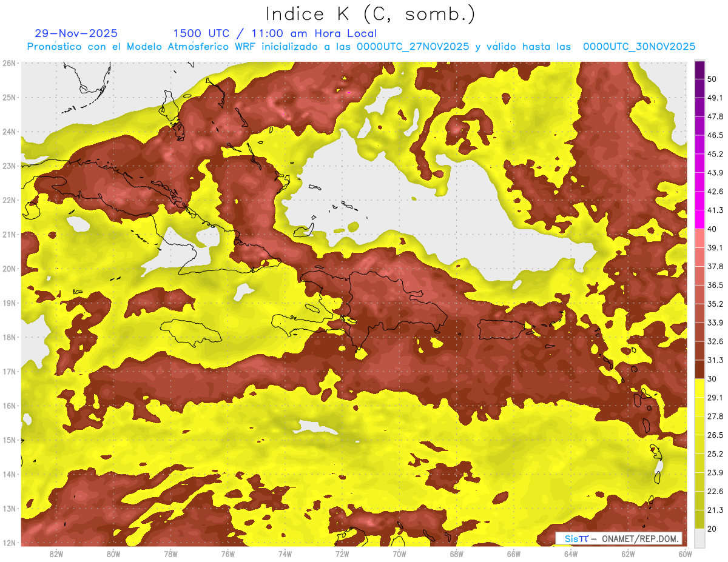The image size is (728, 562).
Task: Click the latitude label "12N"
Action: (9, 543)
